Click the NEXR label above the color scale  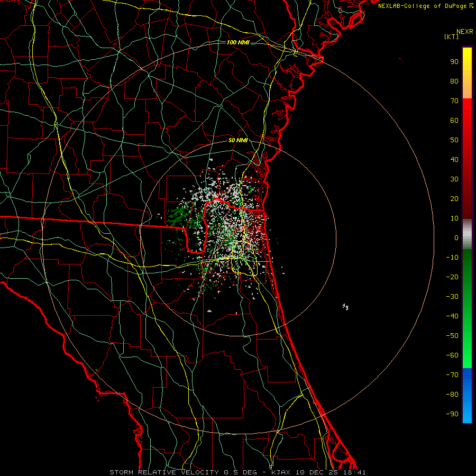(x=464, y=32)
